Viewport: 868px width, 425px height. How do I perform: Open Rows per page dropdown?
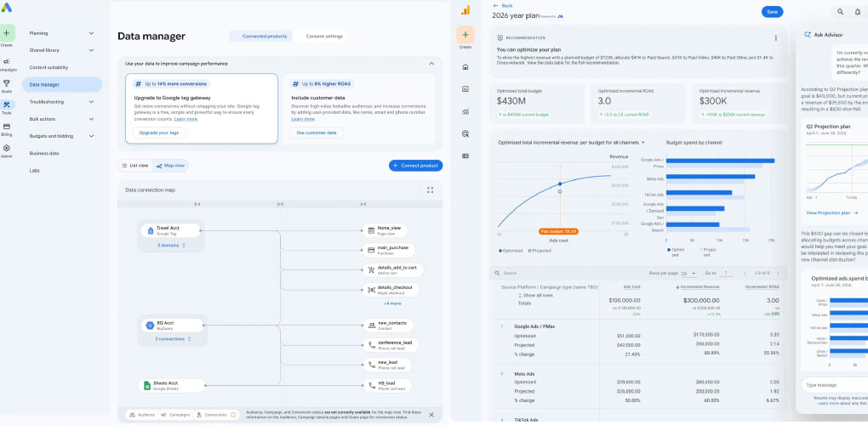(688, 274)
